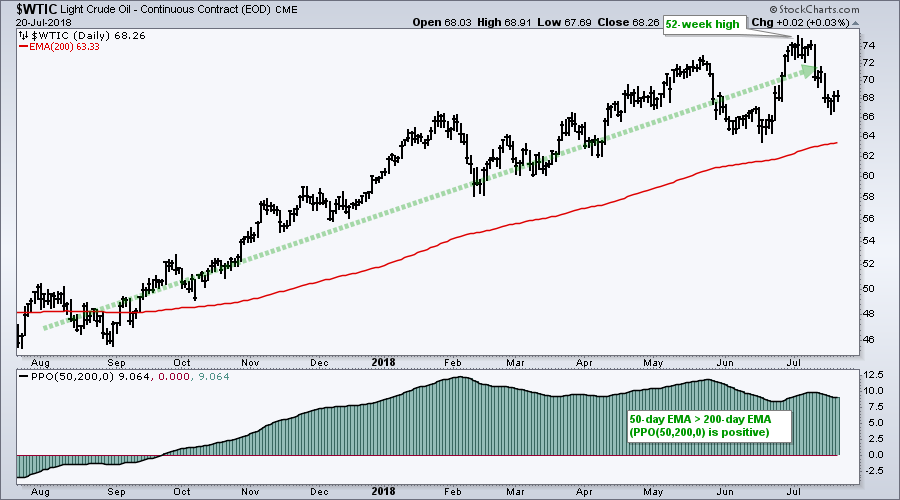This screenshot has width=900, height=500.
Task: Click the $WTIC (Daily) 68.26 legend text
Action: pos(88,36)
